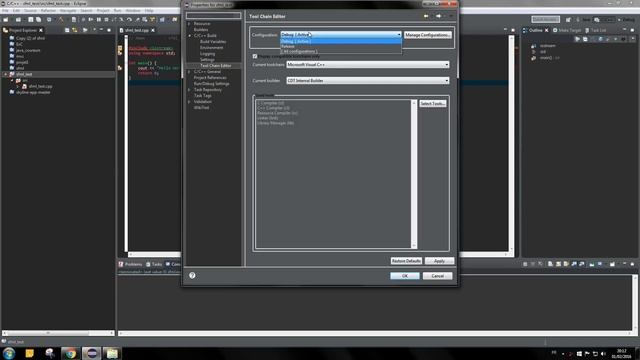Click the Apply button
640x360 pixels.
coord(439,261)
